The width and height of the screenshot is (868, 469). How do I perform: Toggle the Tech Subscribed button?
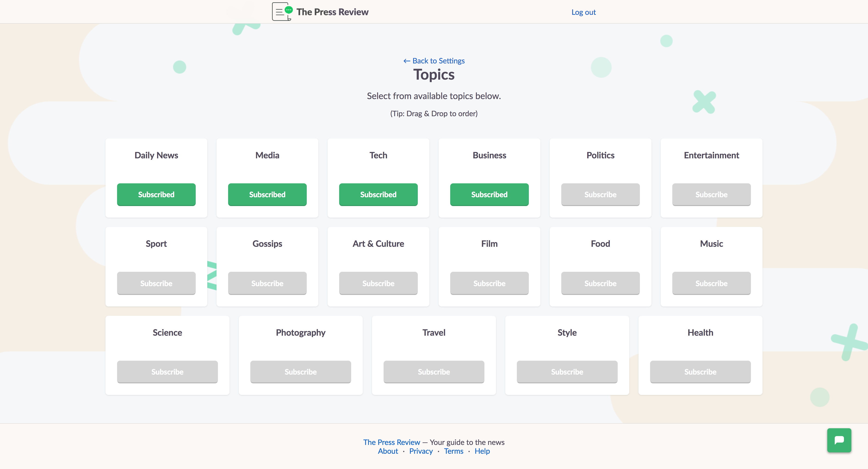tap(378, 194)
